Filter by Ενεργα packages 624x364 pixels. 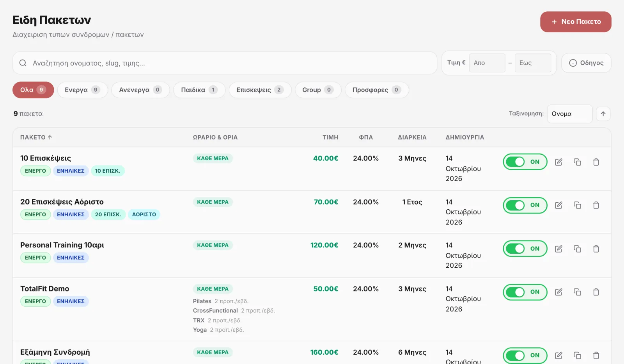click(x=82, y=90)
